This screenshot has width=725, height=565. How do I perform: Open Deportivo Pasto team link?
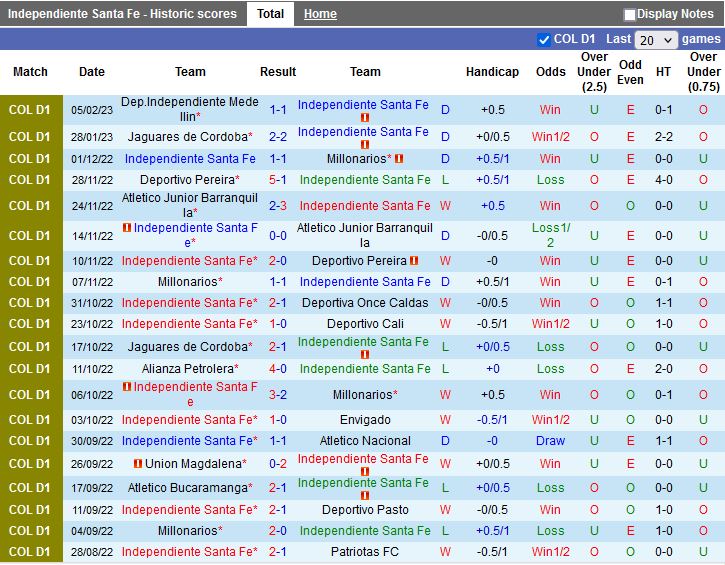(x=365, y=510)
